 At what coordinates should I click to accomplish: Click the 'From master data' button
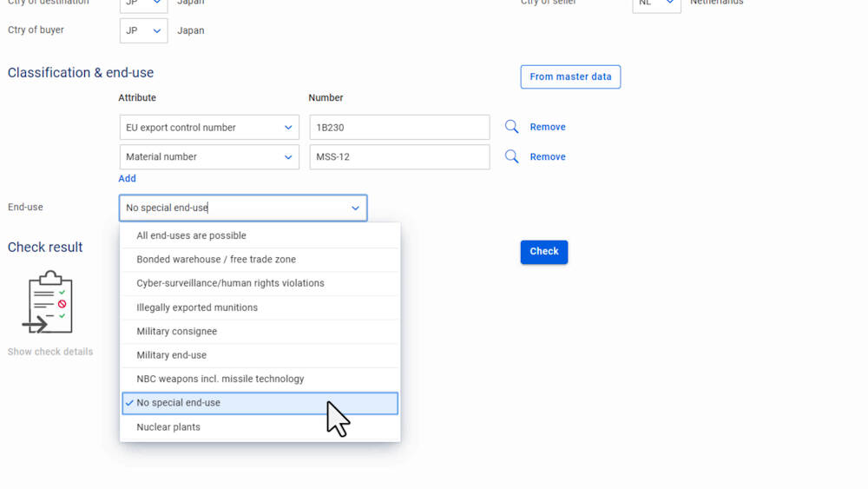[570, 76]
